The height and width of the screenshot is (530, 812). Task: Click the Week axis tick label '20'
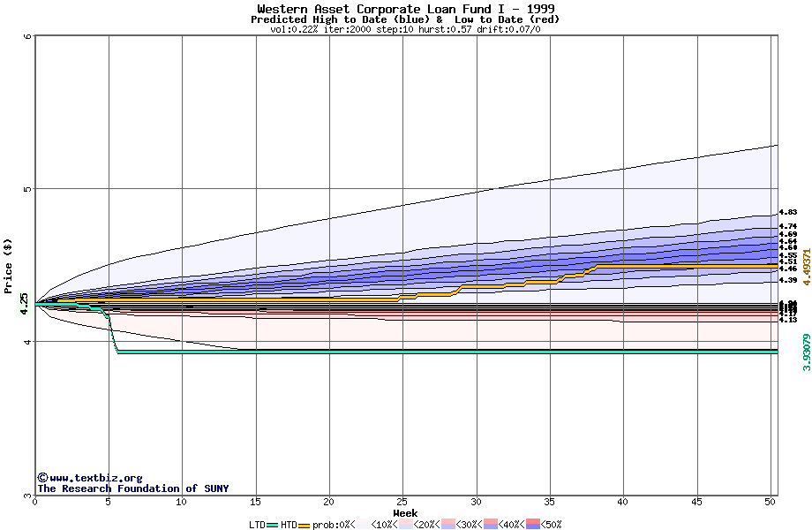329,502
